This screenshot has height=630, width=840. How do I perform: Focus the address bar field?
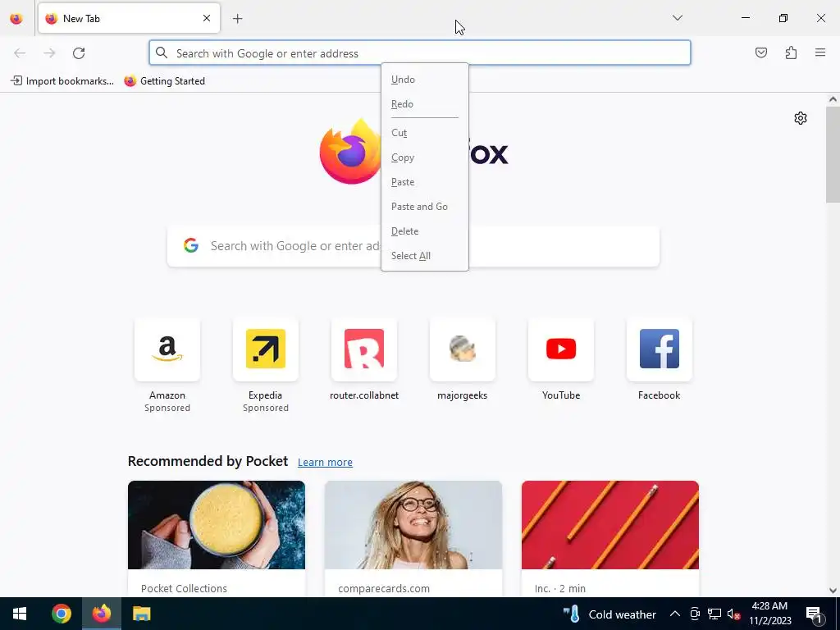[419, 53]
